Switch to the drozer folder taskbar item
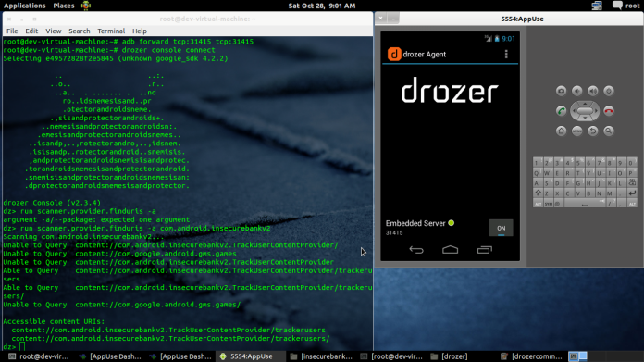This screenshot has height=362, width=644. (x=450, y=356)
